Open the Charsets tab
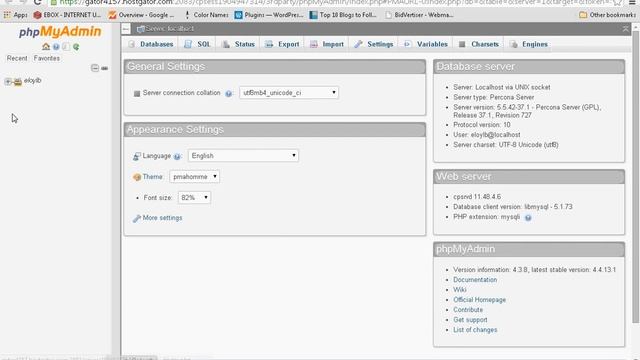The image size is (640, 360). pos(478,44)
